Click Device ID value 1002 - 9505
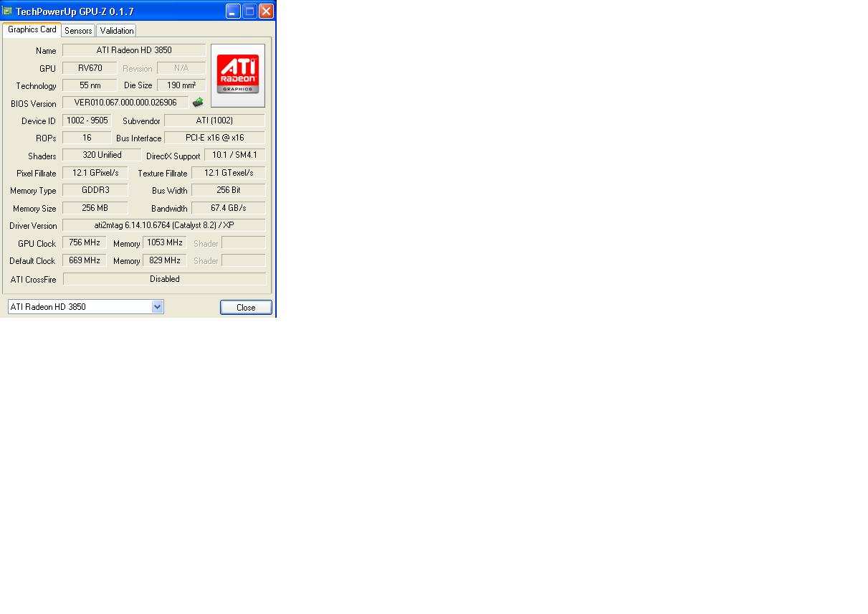The width and height of the screenshot is (868, 614). 87,121
